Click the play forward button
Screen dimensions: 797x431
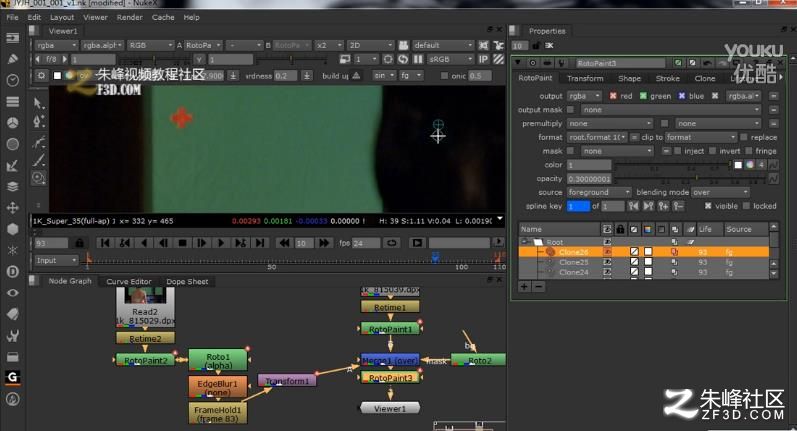[221, 243]
